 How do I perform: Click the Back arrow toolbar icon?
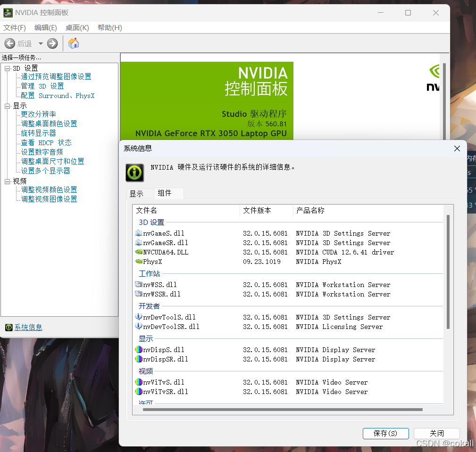10,43
